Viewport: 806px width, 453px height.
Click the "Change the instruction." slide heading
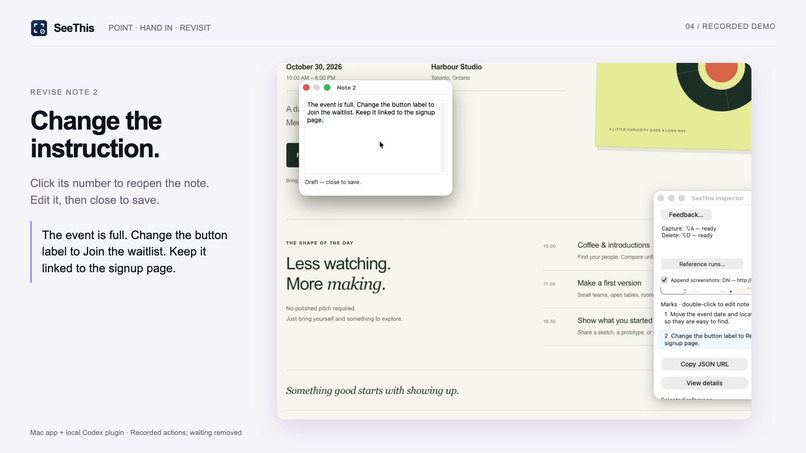pyautogui.click(x=96, y=135)
